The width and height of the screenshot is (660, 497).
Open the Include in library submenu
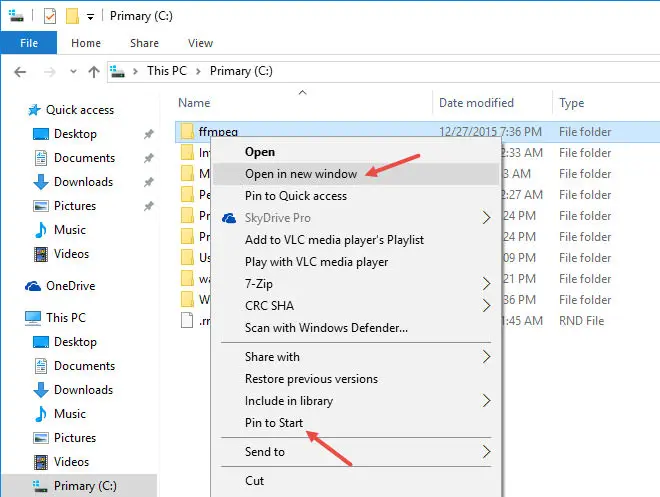[x=356, y=401]
